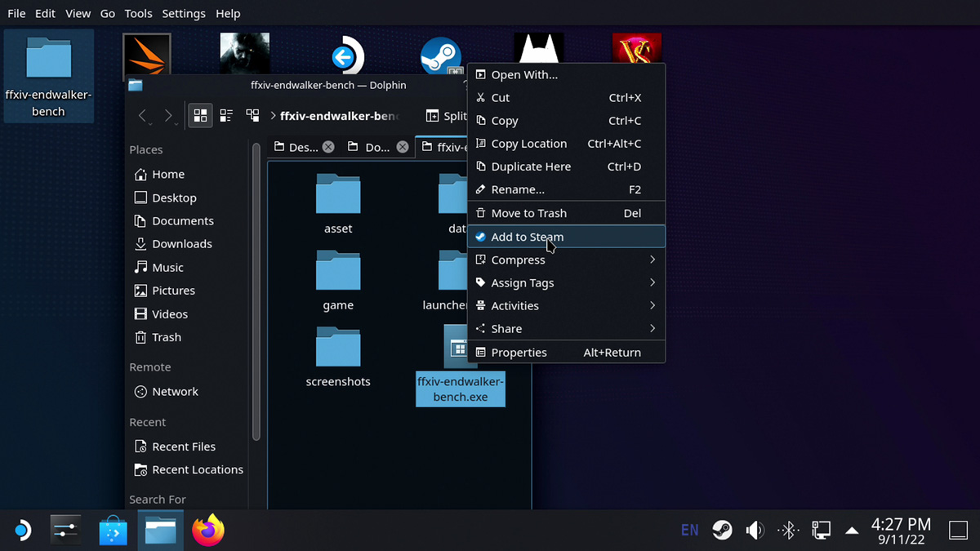Expand the Assign Tags submenu

567,282
